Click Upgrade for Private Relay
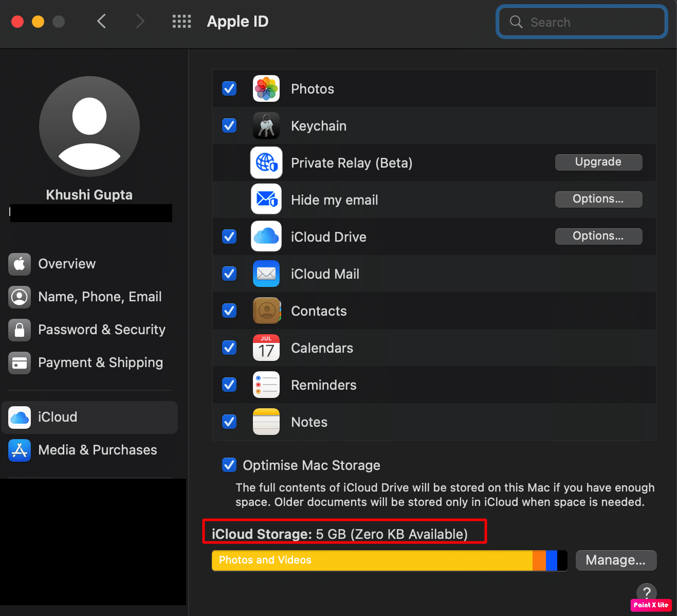This screenshot has height=616, width=677. click(598, 162)
